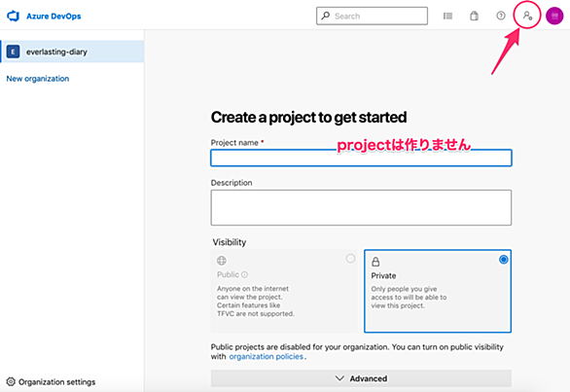Click the Azure DevOps title text

coord(53,17)
